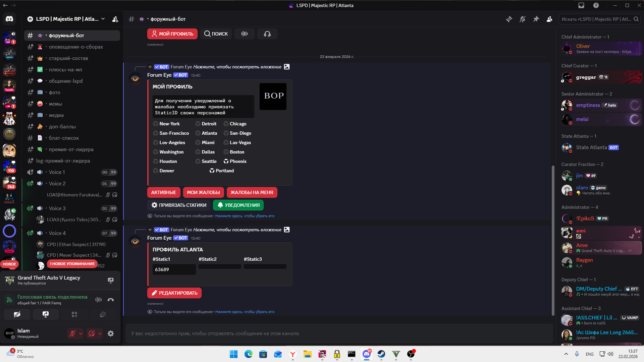Screen dimensions: 644x362
Task: Click notification settings bell icon
Action: 523,19
